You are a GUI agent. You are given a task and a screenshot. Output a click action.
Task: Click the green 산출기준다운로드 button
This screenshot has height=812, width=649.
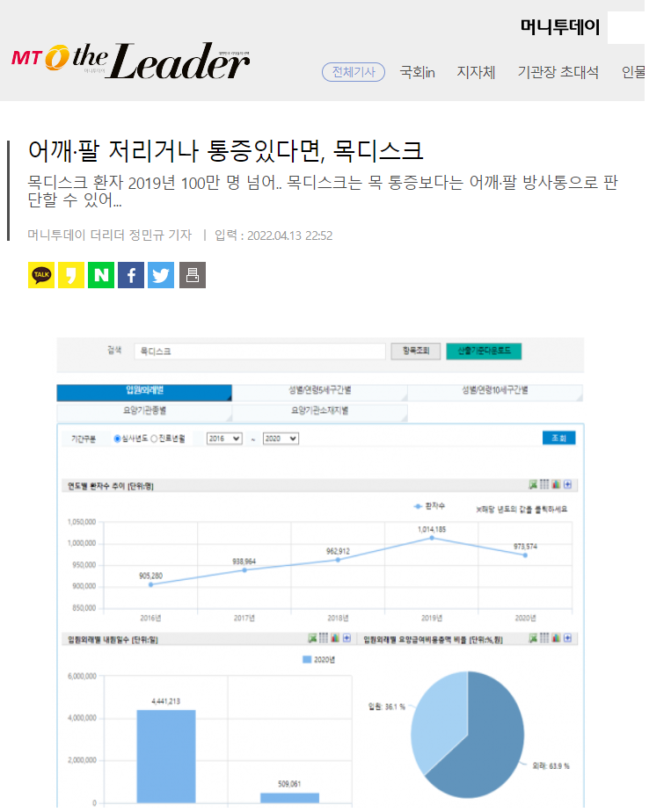pos(484,352)
